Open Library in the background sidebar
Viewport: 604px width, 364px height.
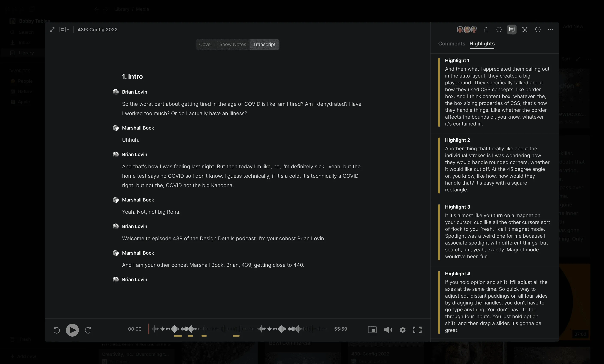22,53
